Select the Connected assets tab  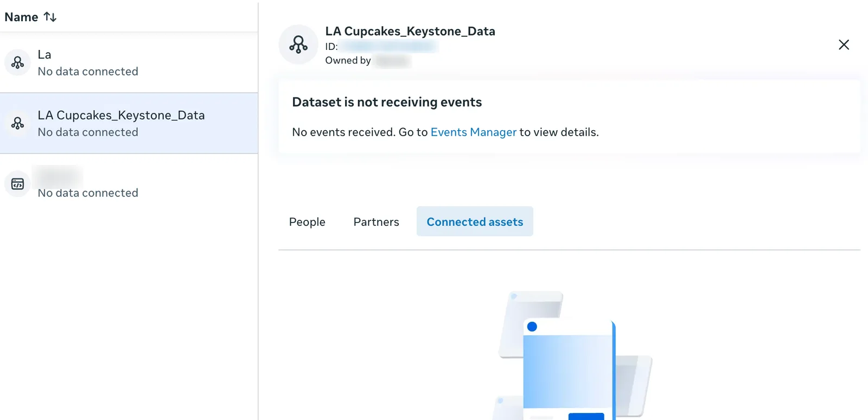475,221
